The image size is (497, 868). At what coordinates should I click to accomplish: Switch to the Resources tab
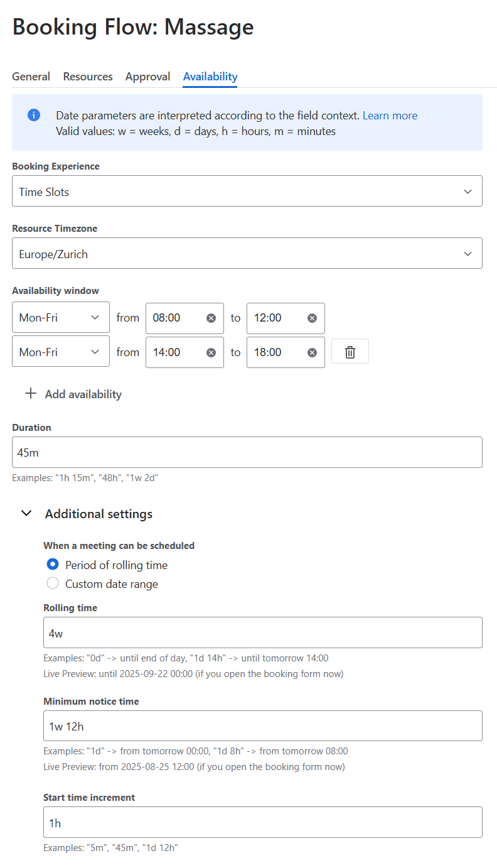pyautogui.click(x=88, y=77)
